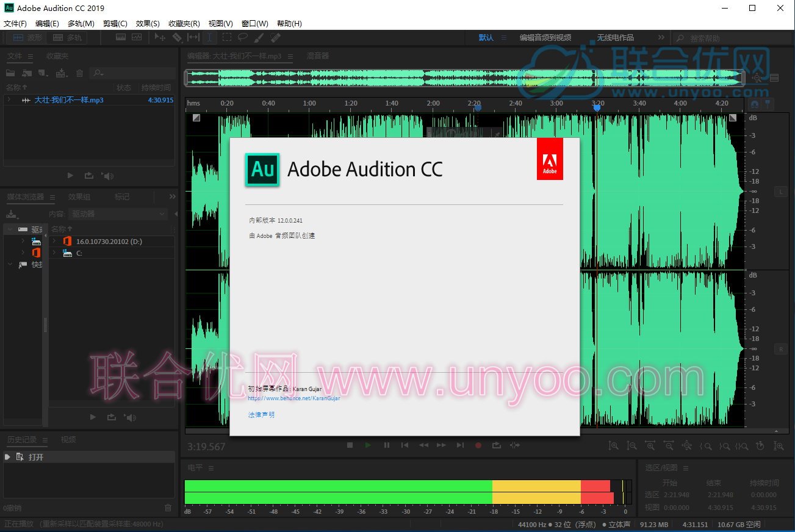Screen dimensions: 795x532
Task: Open the 效果(S) menu
Action: (x=148, y=24)
